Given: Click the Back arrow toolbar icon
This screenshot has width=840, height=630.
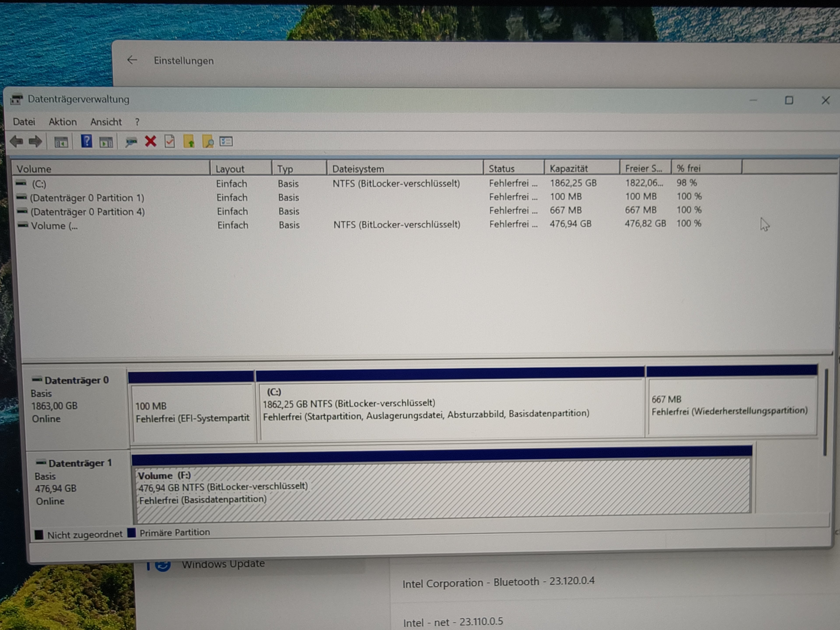Looking at the screenshot, I should click(16, 142).
